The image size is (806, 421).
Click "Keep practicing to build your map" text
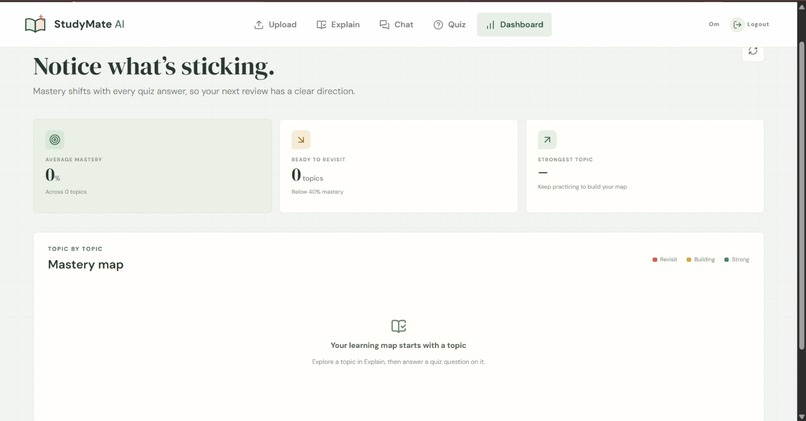click(582, 187)
